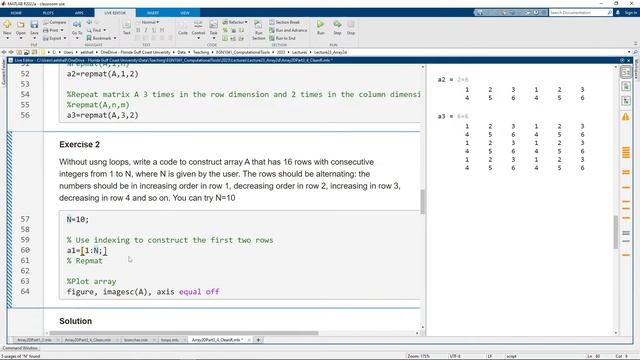Click the Stop icon in Run group
This screenshot has width=640, height=360.
pos(351,25)
